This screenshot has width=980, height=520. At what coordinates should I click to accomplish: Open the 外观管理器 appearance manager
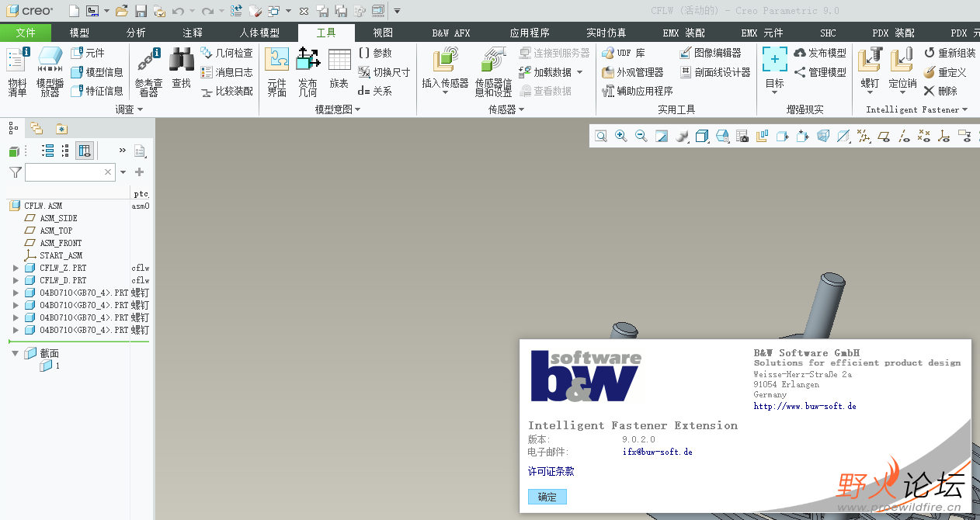pyautogui.click(x=633, y=72)
